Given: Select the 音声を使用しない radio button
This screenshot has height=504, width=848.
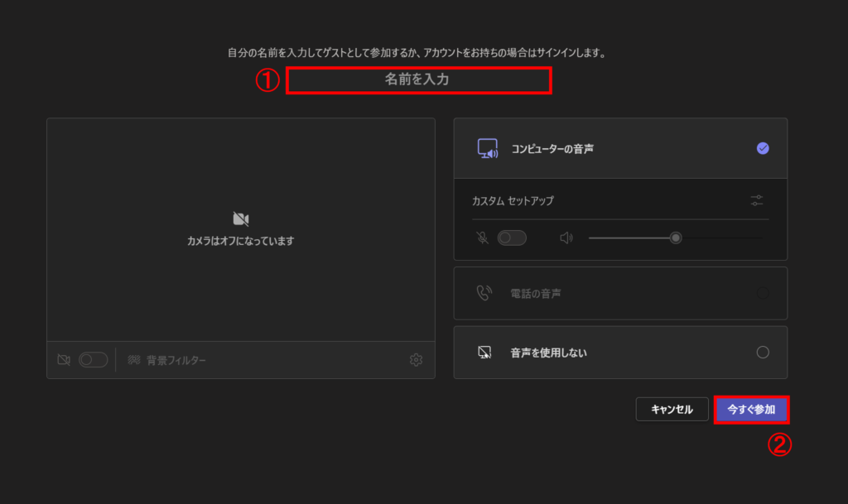Looking at the screenshot, I should [x=763, y=353].
